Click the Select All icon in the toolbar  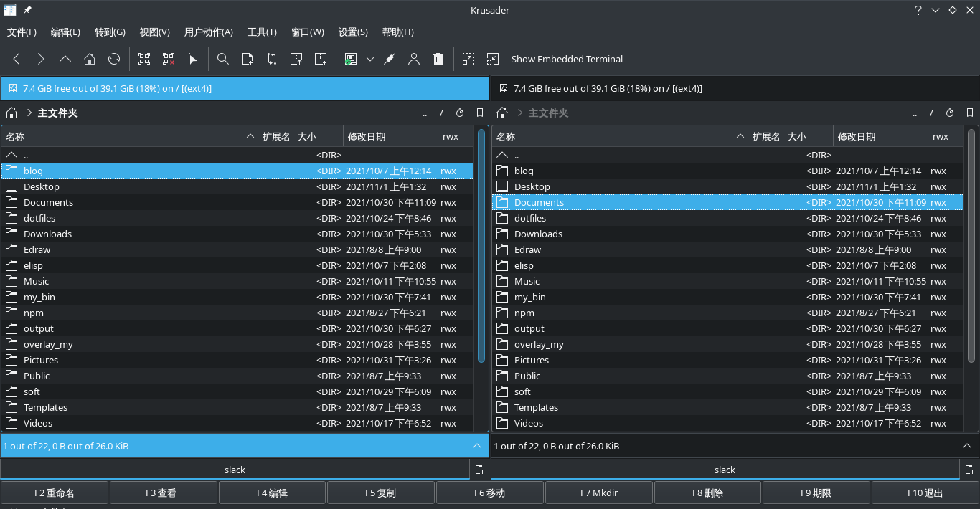[x=144, y=60]
